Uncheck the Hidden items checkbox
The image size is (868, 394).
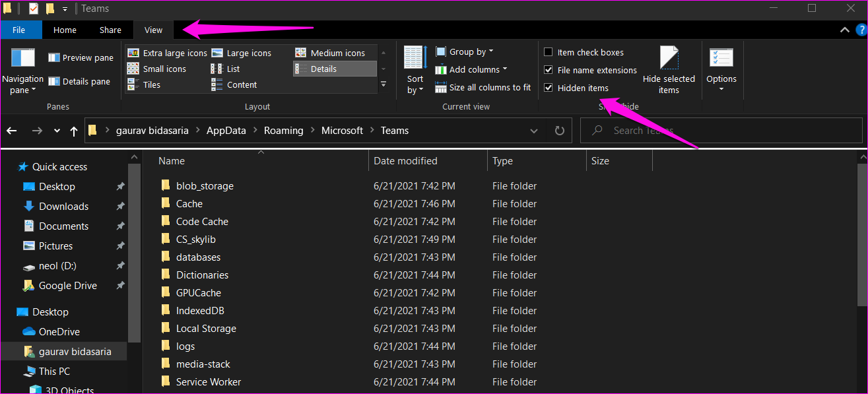549,88
